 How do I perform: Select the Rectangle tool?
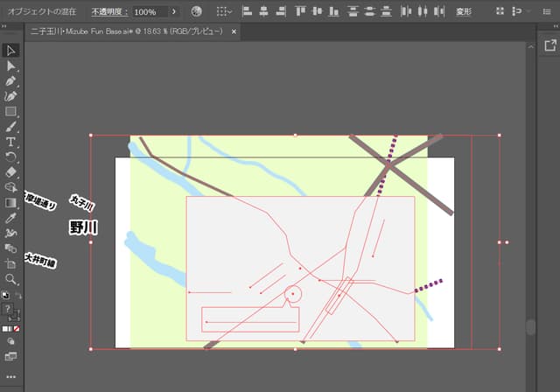pos(10,111)
